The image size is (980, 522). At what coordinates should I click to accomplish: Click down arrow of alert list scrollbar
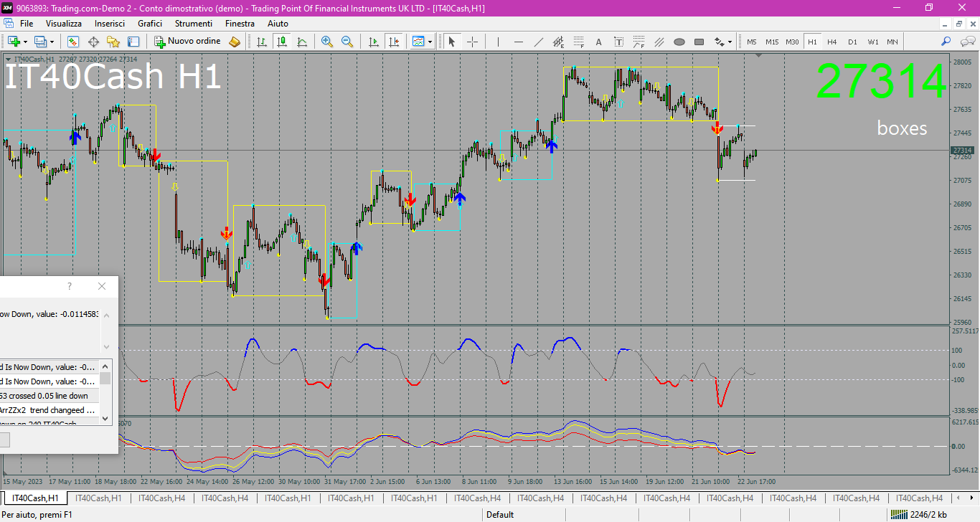tap(105, 418)
